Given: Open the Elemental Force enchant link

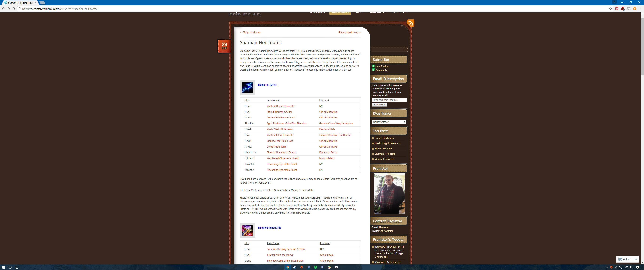Looking at the screenshot, I should tap(328, 153).
